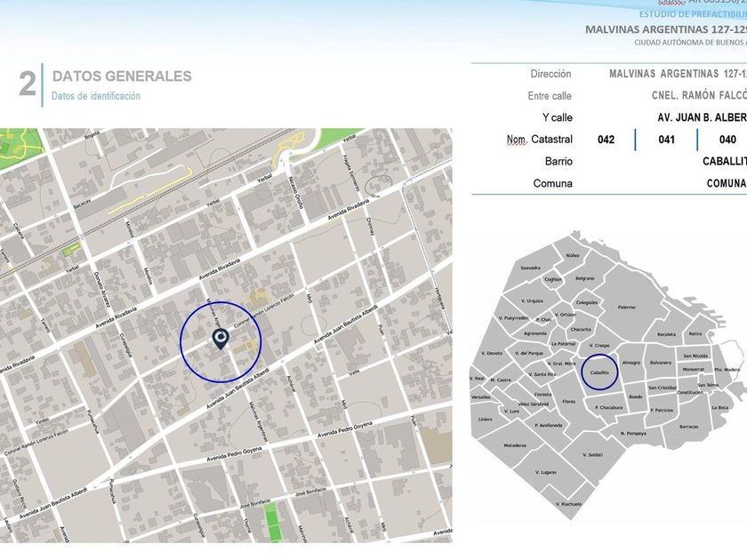Click the V. Urquiza neighborhood label

[532, 301]
